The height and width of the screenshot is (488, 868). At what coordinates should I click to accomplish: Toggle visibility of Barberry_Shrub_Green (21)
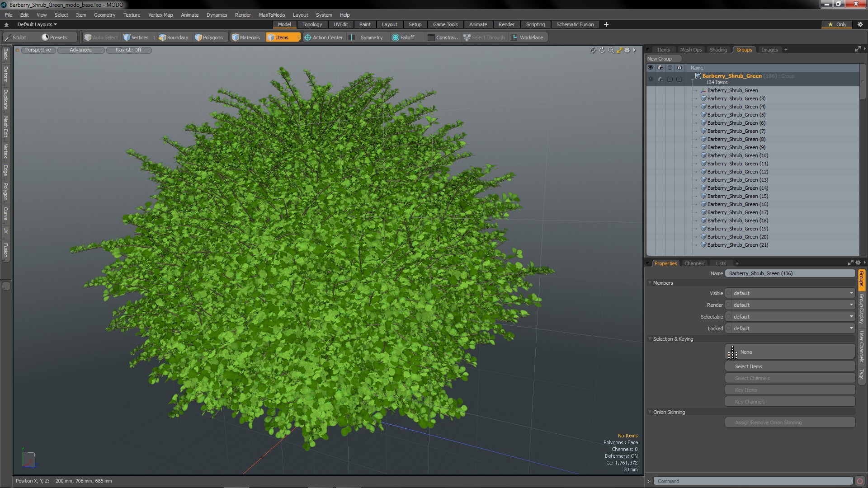[651, 245]
